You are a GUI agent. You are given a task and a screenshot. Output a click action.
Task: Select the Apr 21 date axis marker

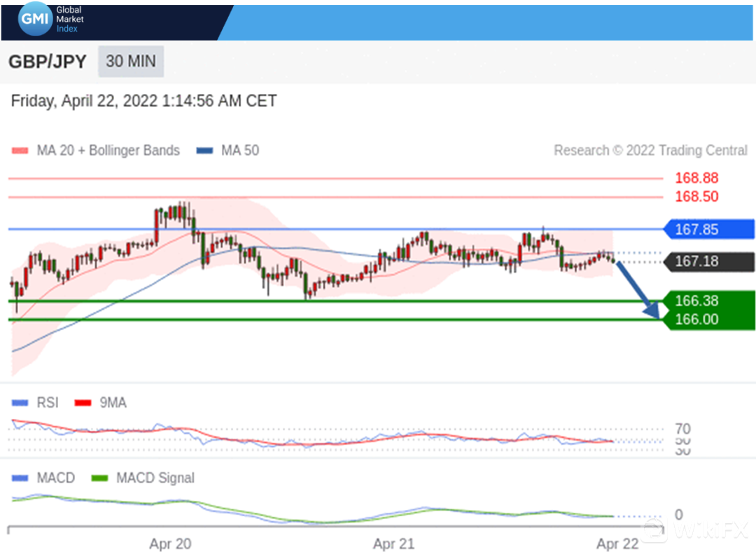point(394,543)
